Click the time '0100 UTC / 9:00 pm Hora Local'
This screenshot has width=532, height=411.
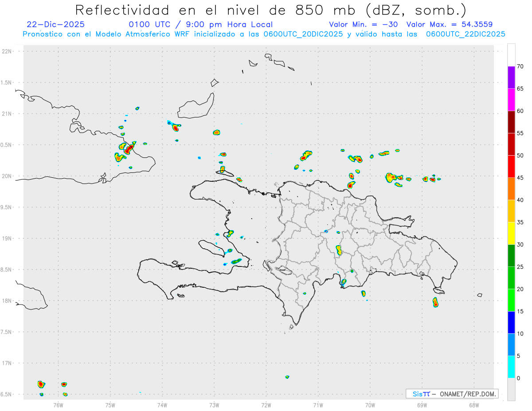200,24
